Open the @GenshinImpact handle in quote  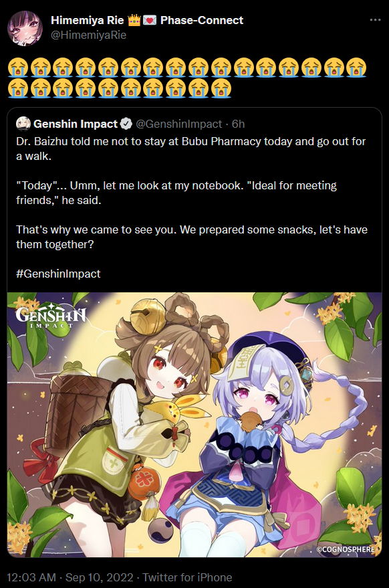178,124
